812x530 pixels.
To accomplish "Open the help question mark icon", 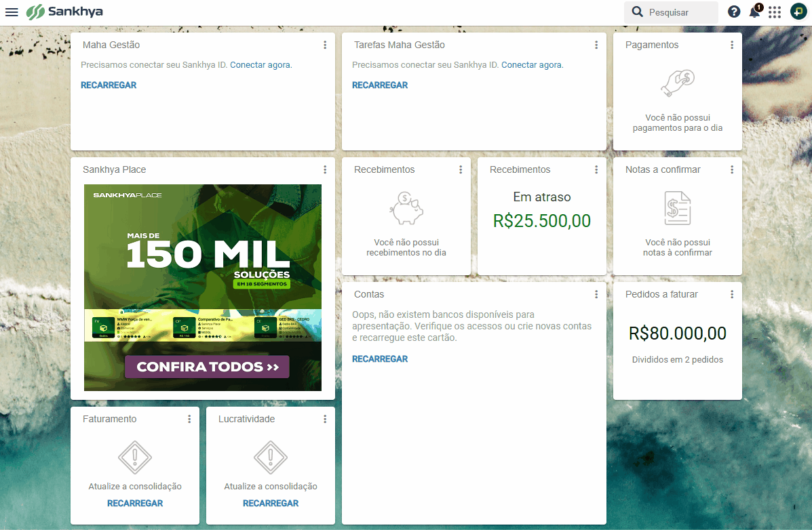I will (x=734, y=12).
